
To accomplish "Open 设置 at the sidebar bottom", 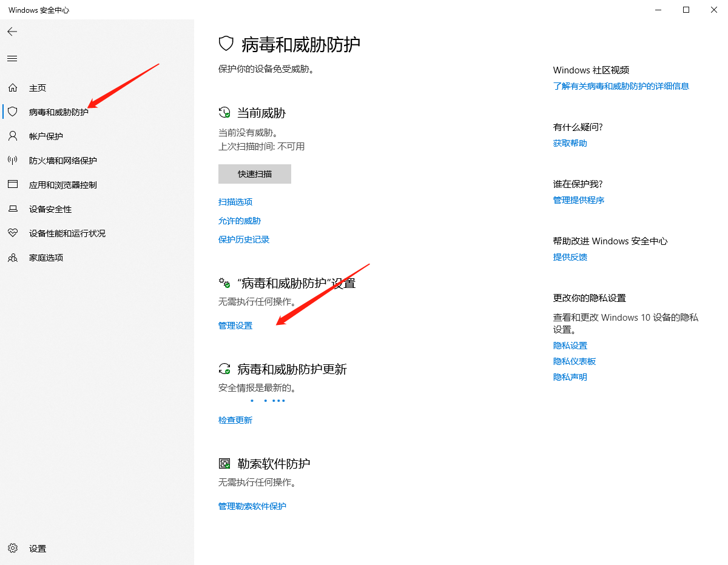I will pyautogui.click(x=38, y=549).
